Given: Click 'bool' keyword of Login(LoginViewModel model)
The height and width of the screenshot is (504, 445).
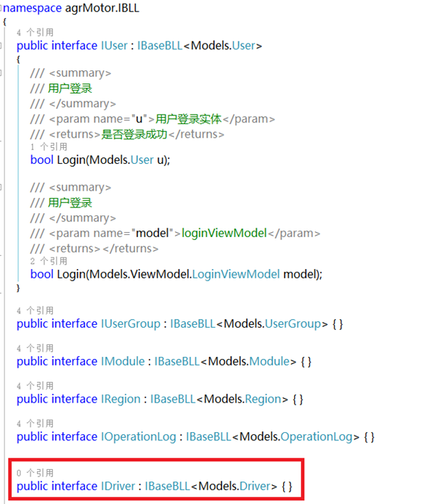Looking at the screenshot, I should [42, 274].
